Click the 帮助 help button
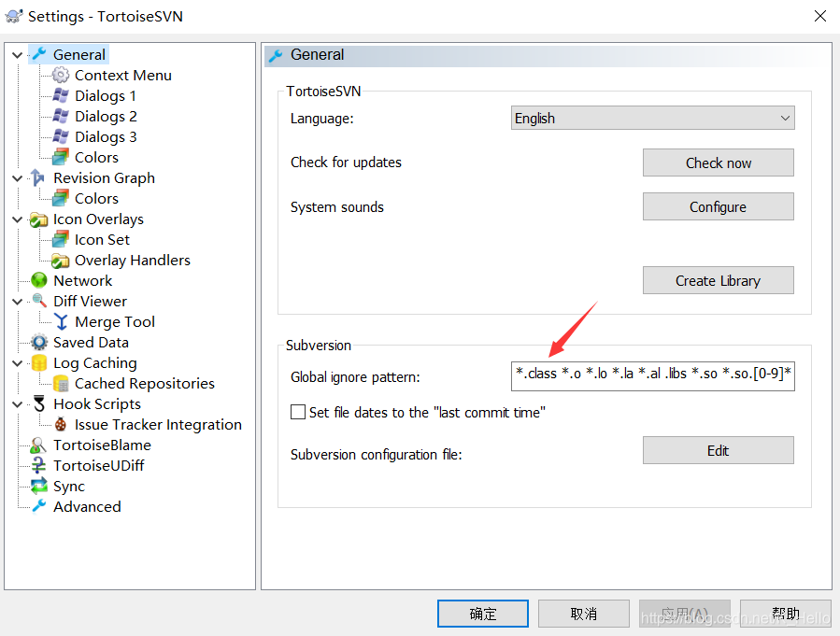The height and width of the screenshot is (636, 840). [786, 614]
